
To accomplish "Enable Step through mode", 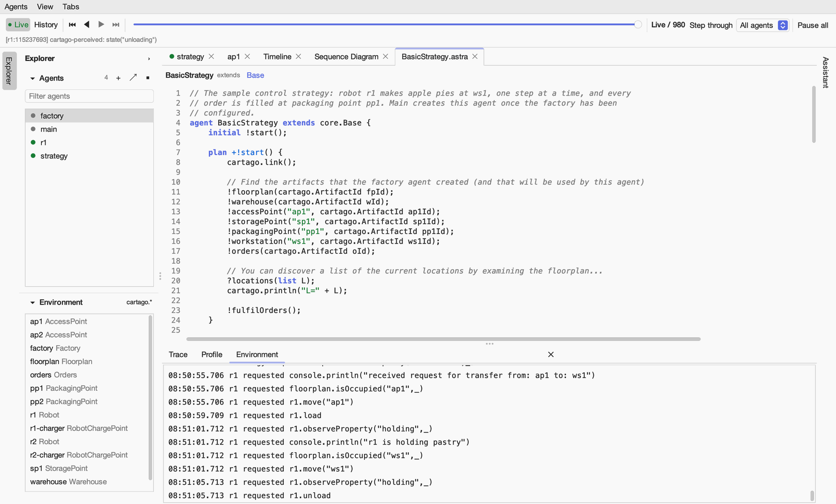I will click(x=711, y=25).
